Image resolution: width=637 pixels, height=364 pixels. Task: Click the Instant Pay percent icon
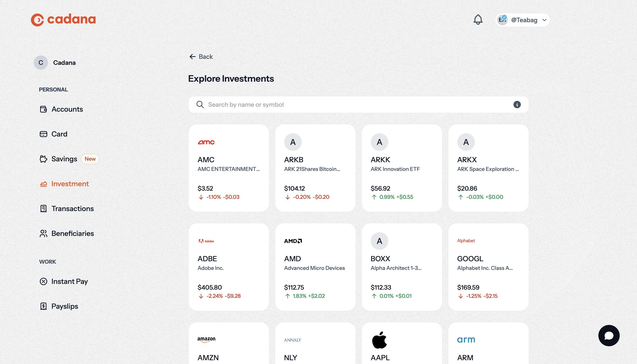click(43, 281)
